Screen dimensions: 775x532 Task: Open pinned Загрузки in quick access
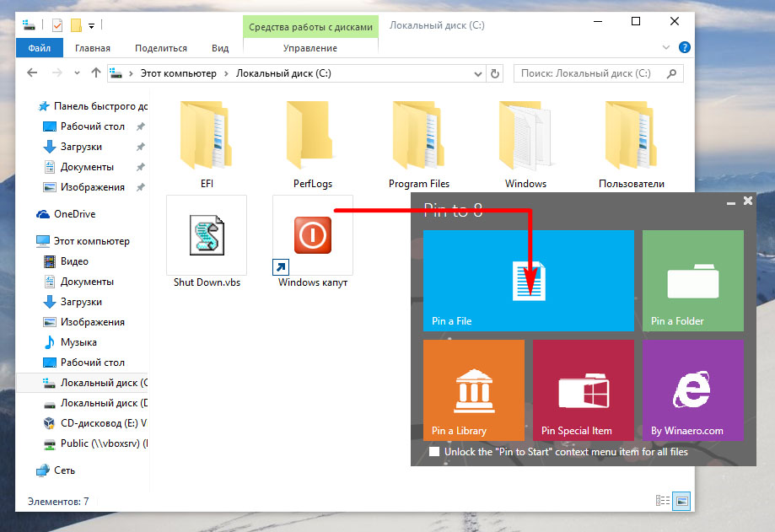pos(81,147)
